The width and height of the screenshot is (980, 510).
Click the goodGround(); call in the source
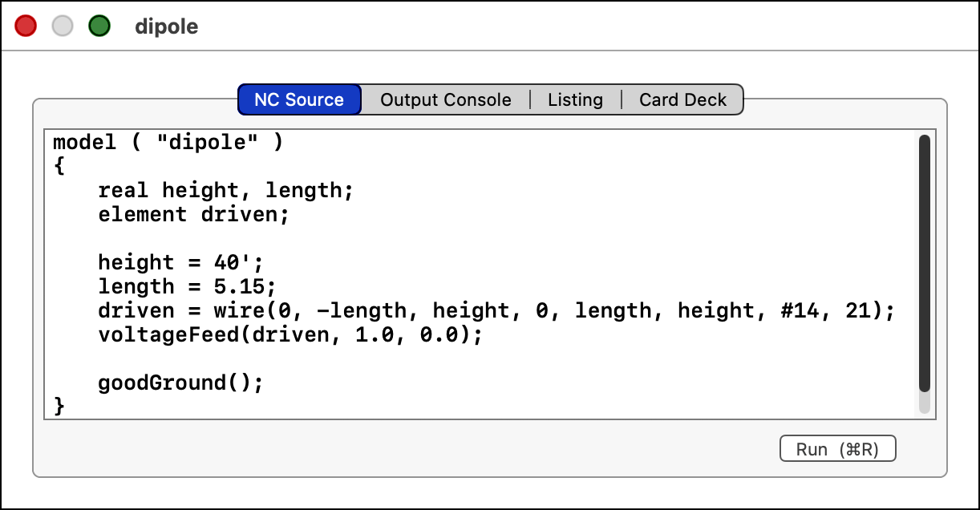[x=180, y=383]
